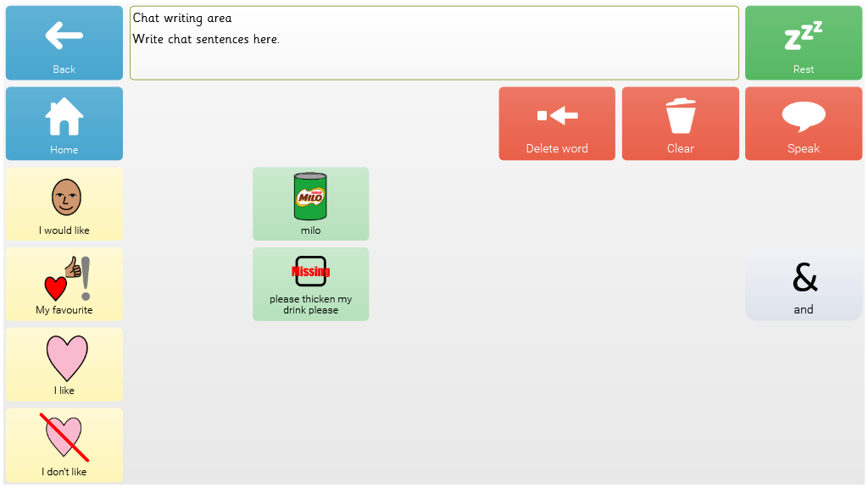Select the 'please thicken my drink please' phrase

point(310,304)
